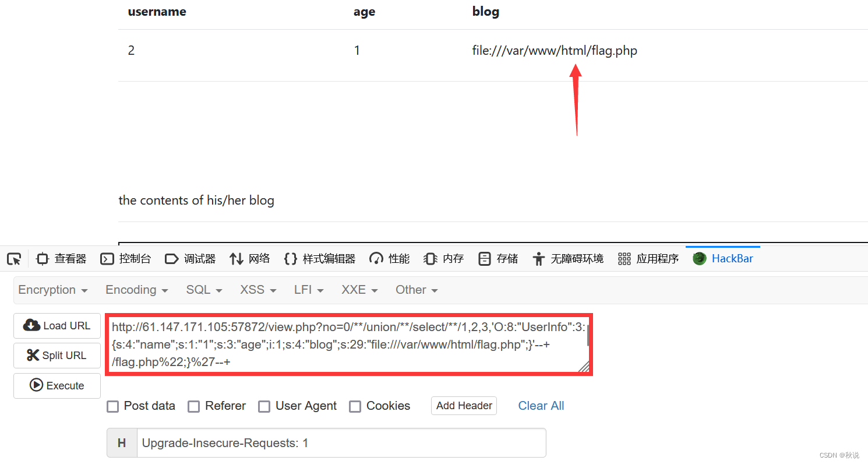The height and width of the screenshot is (464, 868).
Task: Click the blog value file:///var/www/html/flag.php
Action: pyautogui.click(x=555, y=51)
